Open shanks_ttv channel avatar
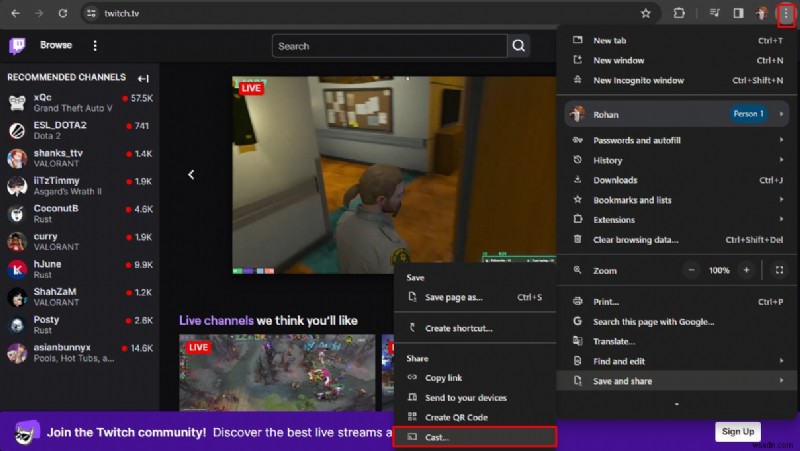The width and height of the screenshot is (800, 451). pyautogui.click(x=17, y=158)
